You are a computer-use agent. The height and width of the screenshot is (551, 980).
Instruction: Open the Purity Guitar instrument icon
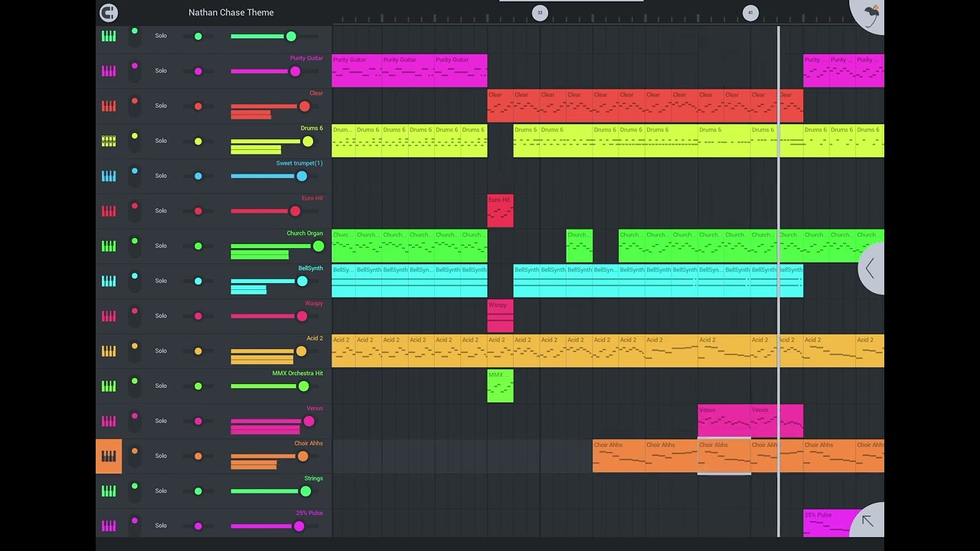click(x=109, y=71)
